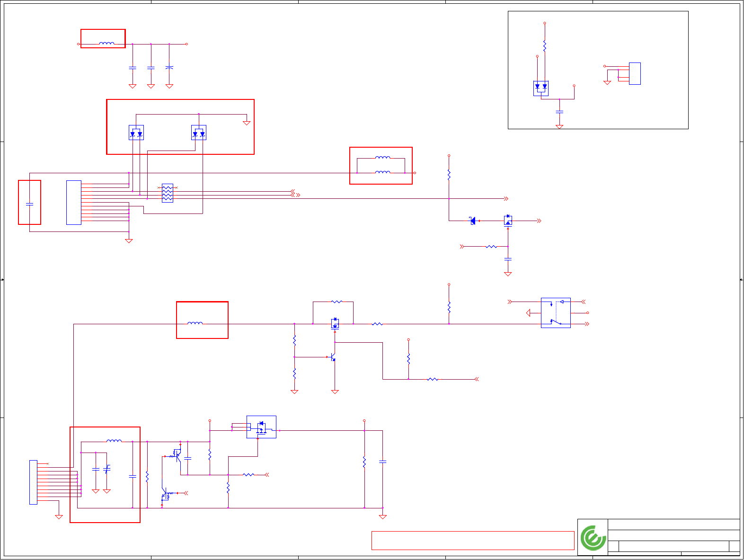The height and width of the screenshot is (560, 744).
Task: Click the empty red-outlined note box
Action: 473,541
